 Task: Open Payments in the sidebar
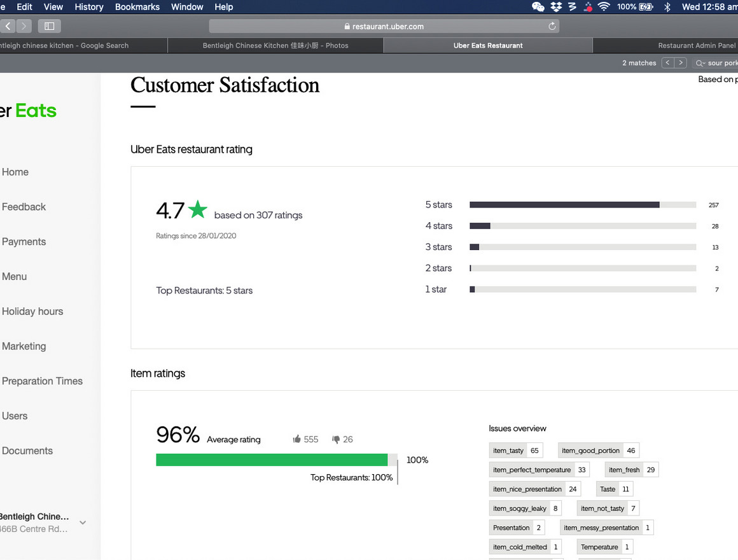[24, 242]
